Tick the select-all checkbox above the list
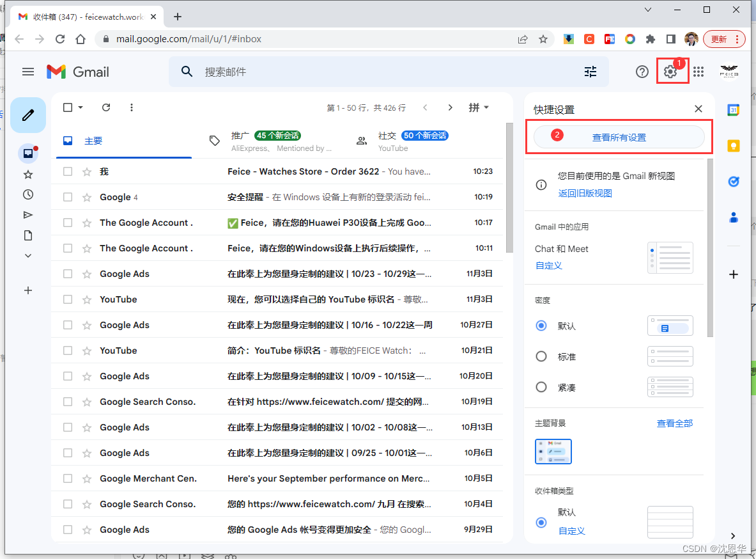Screen dimensions: 756x559 (x=68, y=107)
